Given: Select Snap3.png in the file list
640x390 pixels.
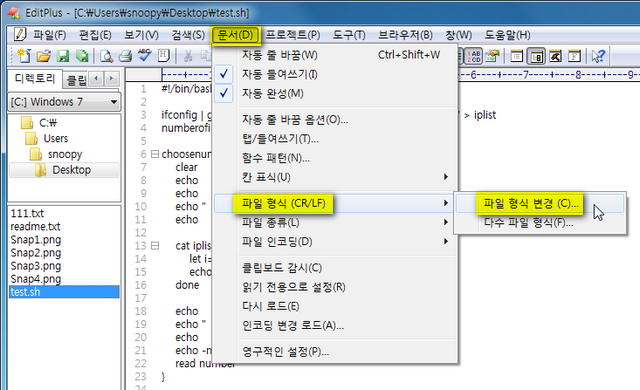Looking at the screenshot, I should click(x=36, y=266).
